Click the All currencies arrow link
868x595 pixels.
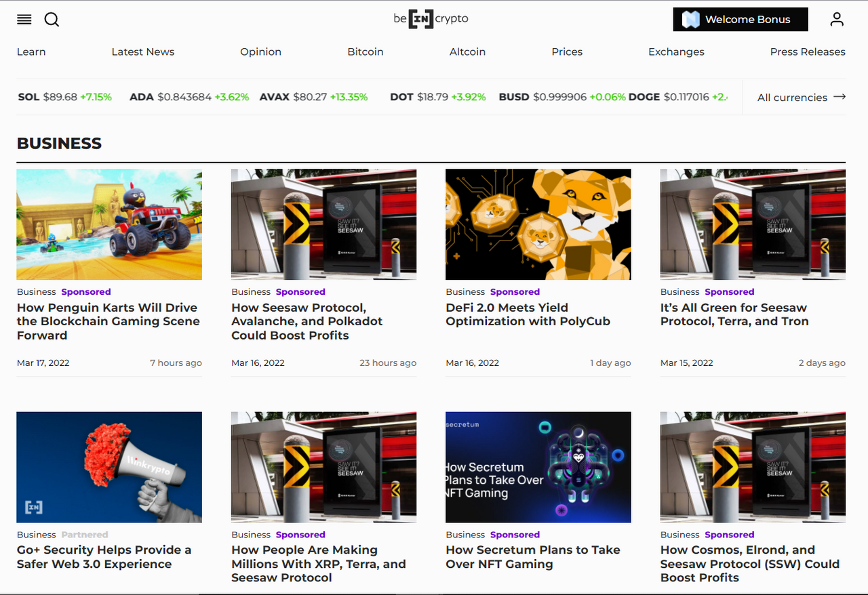click(x=802, y=97)
